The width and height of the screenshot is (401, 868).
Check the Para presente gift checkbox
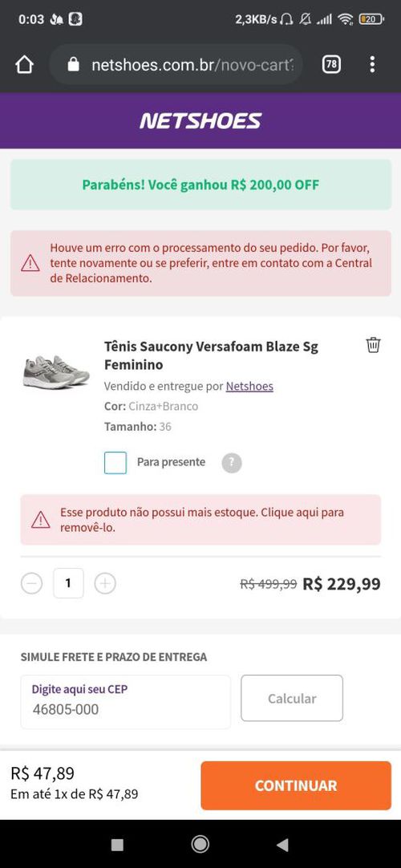[x=115, y=463]
